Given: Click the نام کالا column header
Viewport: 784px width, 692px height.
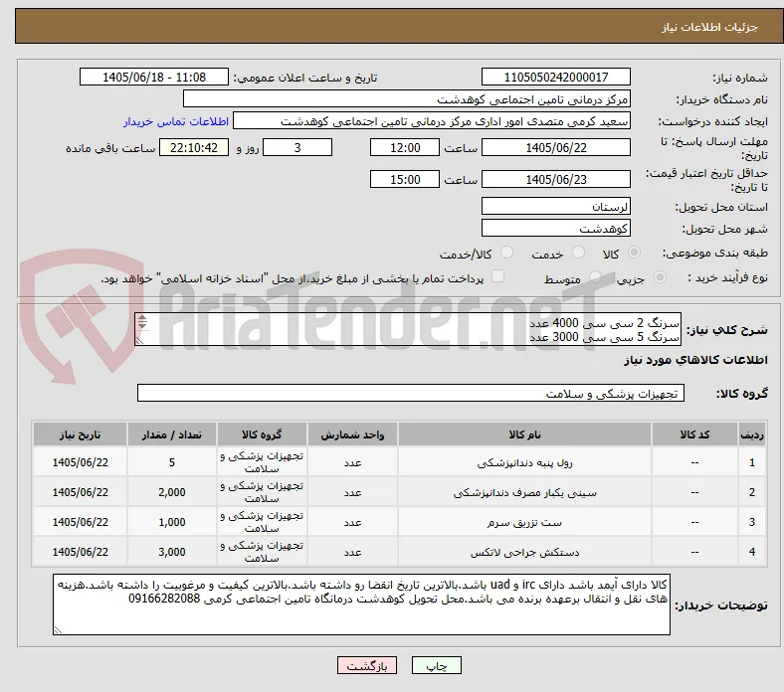Looking at the screenshot, I should pyautogui.click(x=524, y=434).
